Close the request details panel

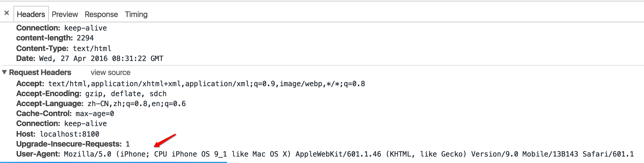pos(7,13)
